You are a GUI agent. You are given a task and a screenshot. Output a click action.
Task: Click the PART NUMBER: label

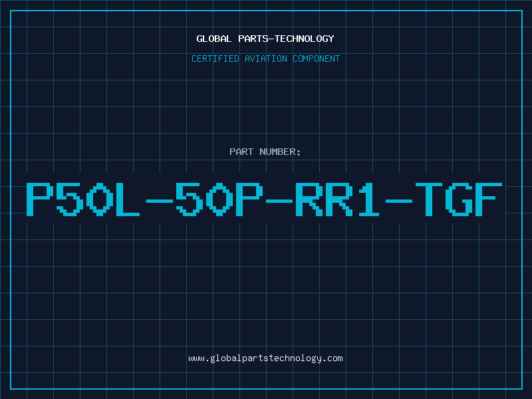(x=265, y=152)
